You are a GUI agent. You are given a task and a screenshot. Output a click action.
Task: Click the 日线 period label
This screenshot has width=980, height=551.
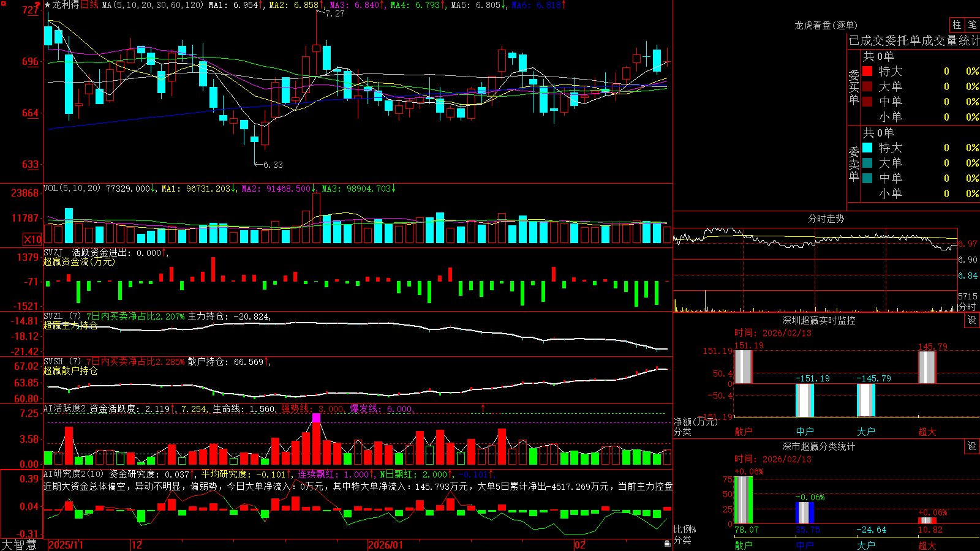point(89,5)
